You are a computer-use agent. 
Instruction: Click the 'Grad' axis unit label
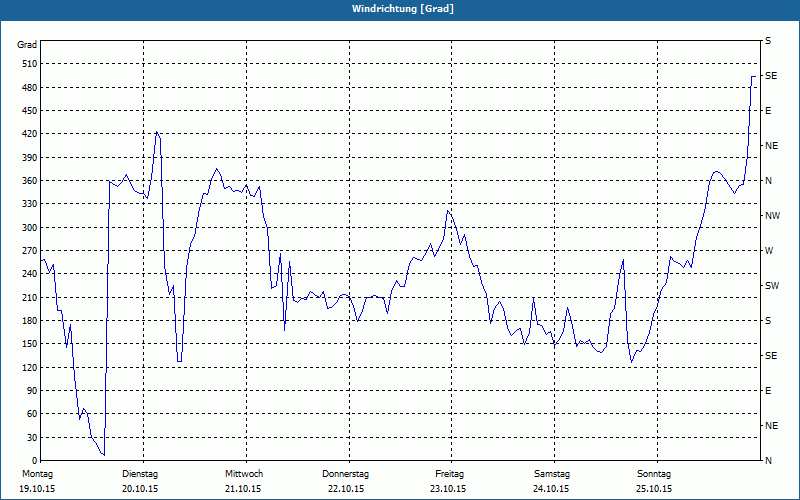coord(27,45)
